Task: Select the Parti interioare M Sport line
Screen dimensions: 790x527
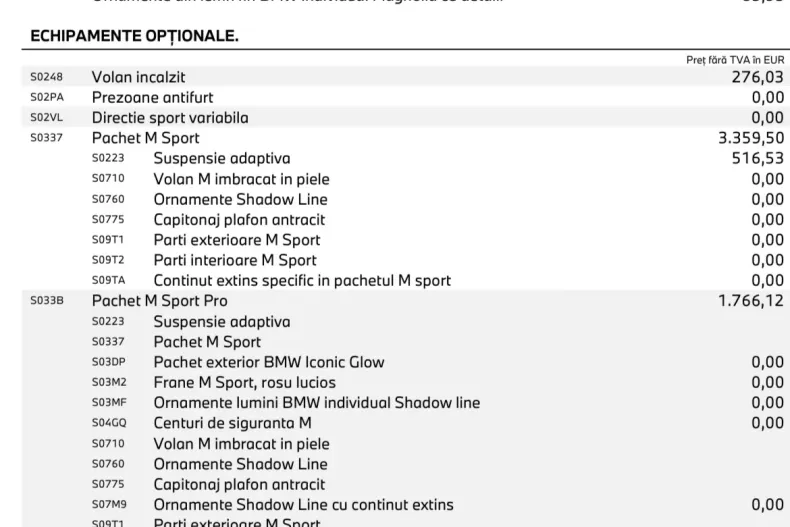Action: [x=235, y=260]
